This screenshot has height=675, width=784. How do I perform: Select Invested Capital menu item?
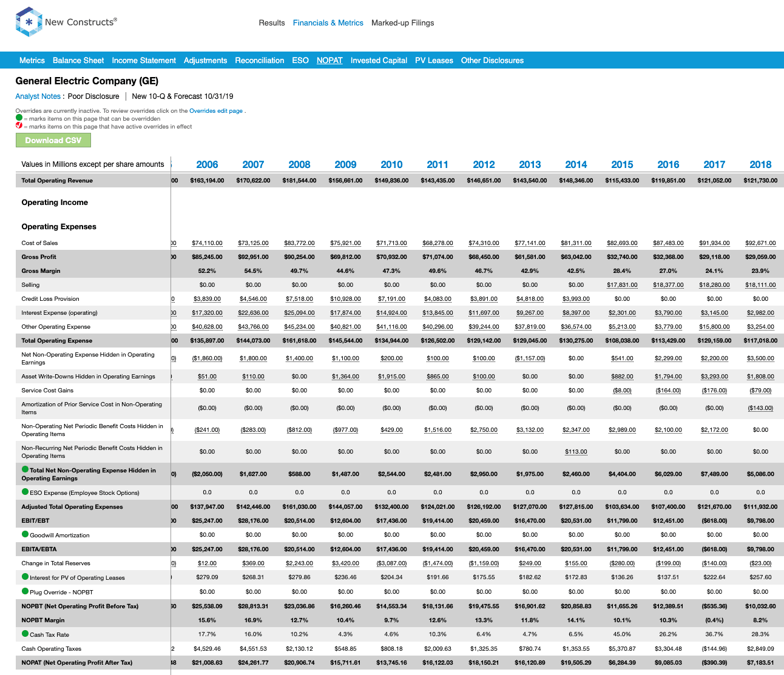(379, 61)
